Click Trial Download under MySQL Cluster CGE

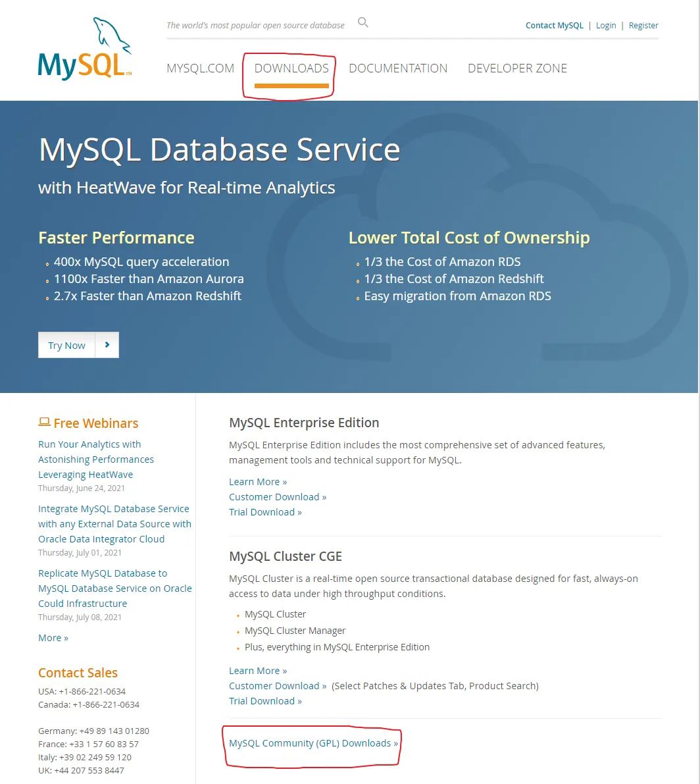[x=265, y=700]
